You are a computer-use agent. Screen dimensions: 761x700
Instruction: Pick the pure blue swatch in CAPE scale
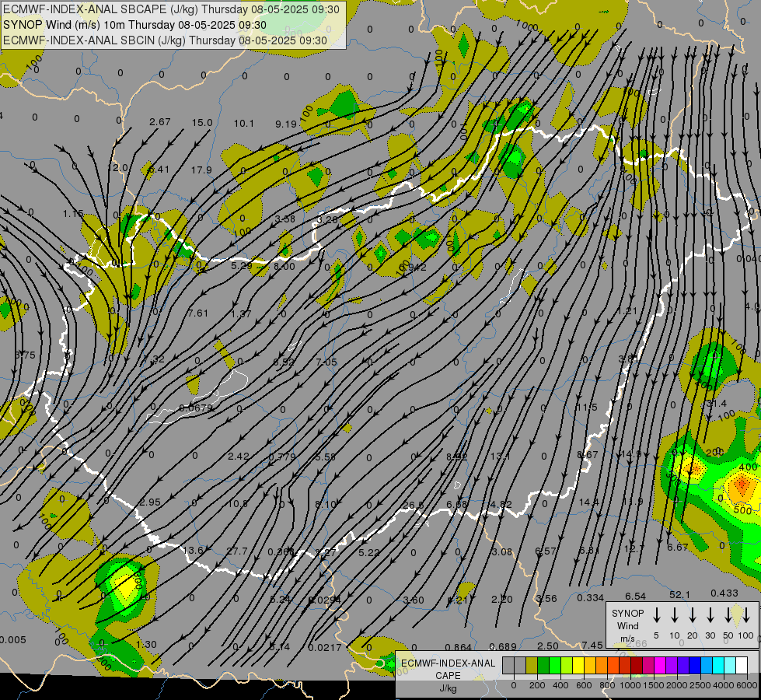(x=695, y=665)
